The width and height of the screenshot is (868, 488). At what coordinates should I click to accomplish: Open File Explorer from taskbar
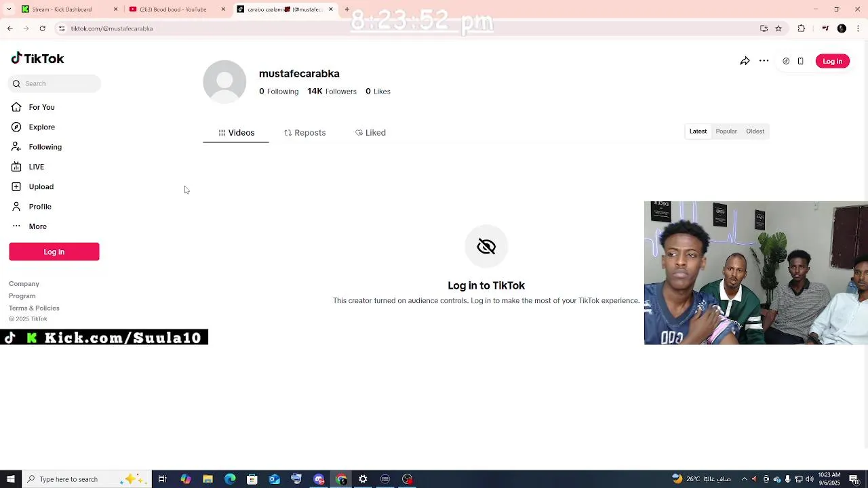point(208,479)
